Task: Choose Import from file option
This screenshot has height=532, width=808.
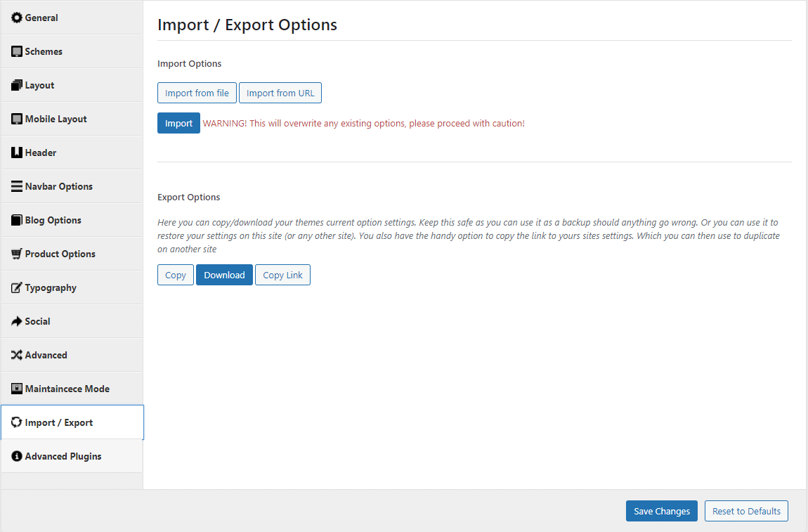Action: [197, 93]
